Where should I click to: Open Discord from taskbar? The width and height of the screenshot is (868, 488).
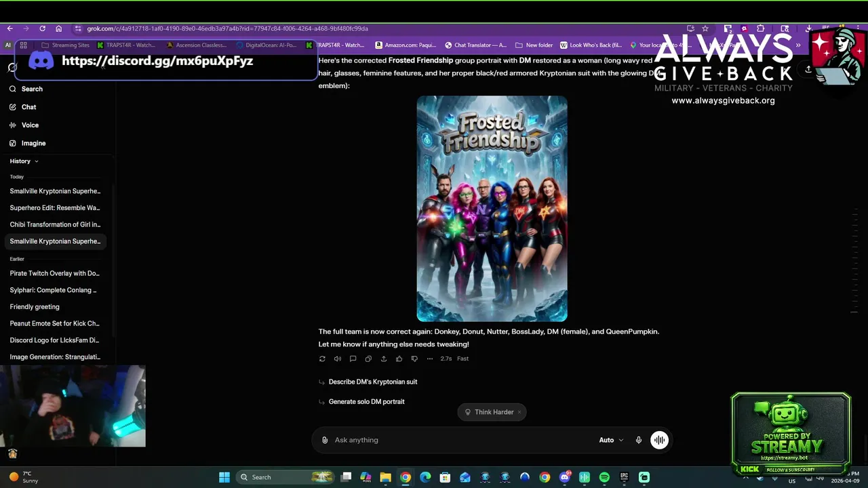565,477
